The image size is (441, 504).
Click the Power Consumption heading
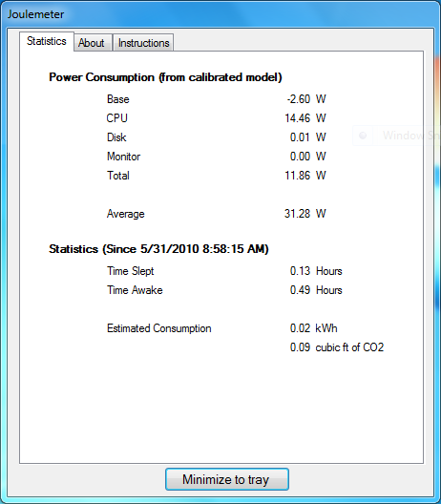click(165, 77)
